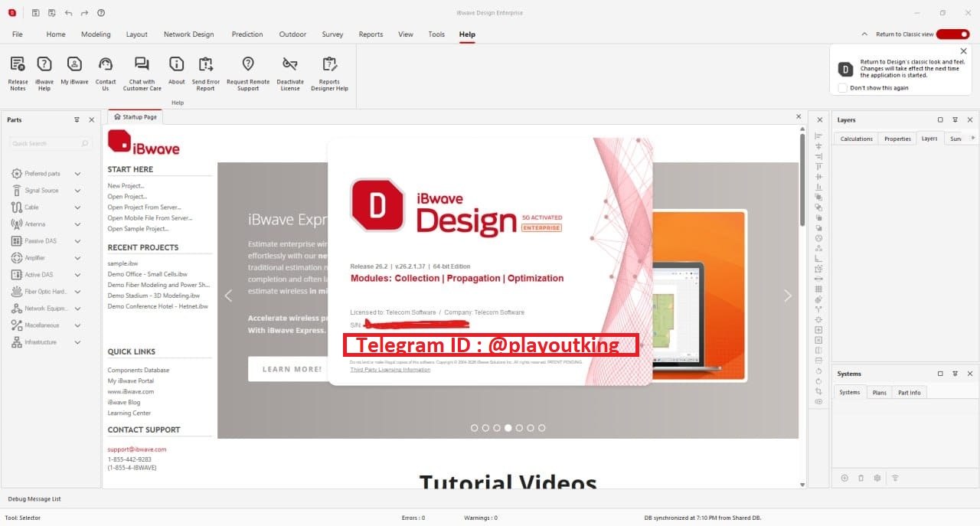Show the previous carousel slide arrow
980x526 pixels.
pos(228,296)
